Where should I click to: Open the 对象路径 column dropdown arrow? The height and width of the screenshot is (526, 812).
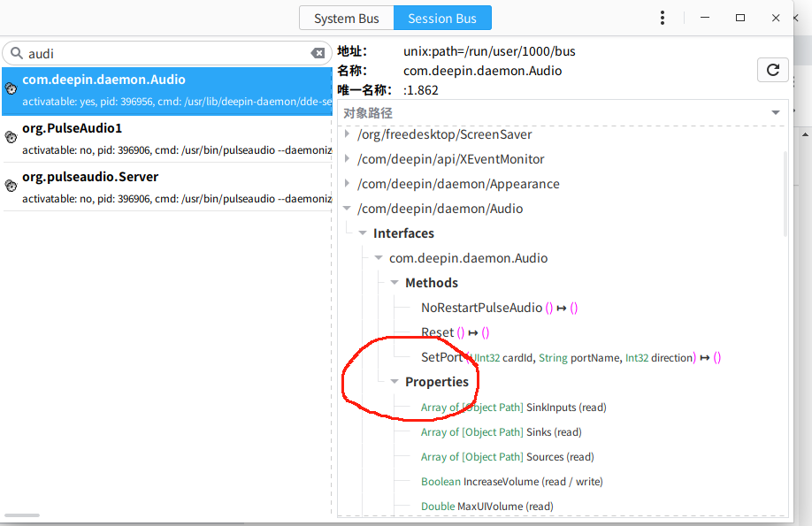tap(775, 112)
